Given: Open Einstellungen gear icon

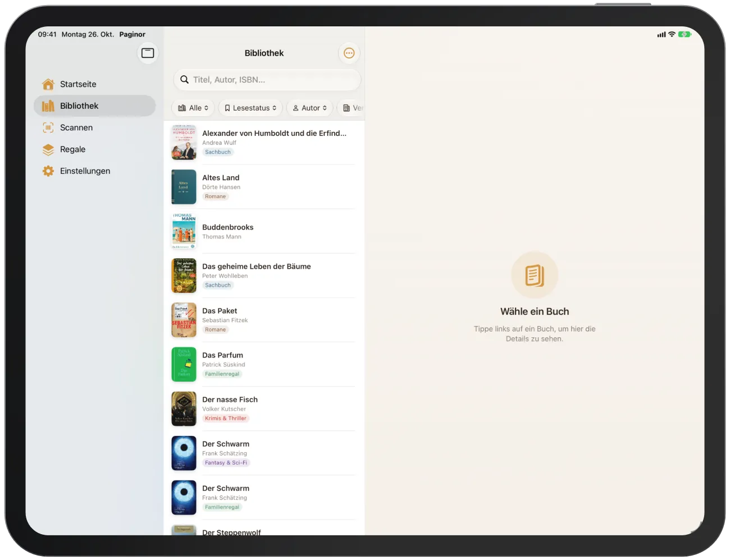Looking at the screenshot, I should (48, 171).
